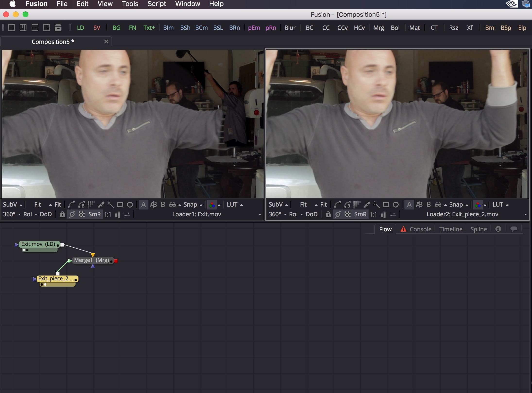Image resolution: width=532 pixels, height=393 pixels.
Task: Expand color channel dropdown arrow in Loader1 viewer
Action: coord(219,205)
